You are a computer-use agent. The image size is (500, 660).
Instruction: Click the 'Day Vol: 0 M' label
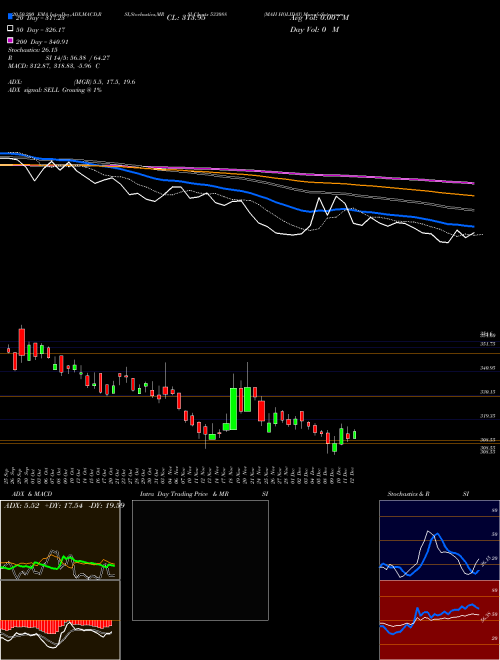(314, 30)
